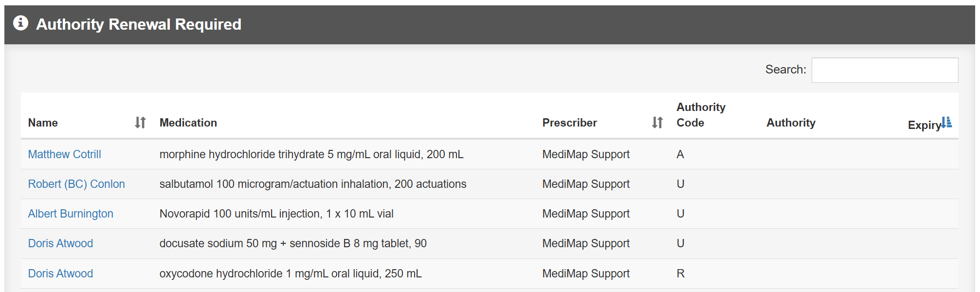Toggle the Expiry column sort order icon
The image size is (980, 292).
(946, 122)
